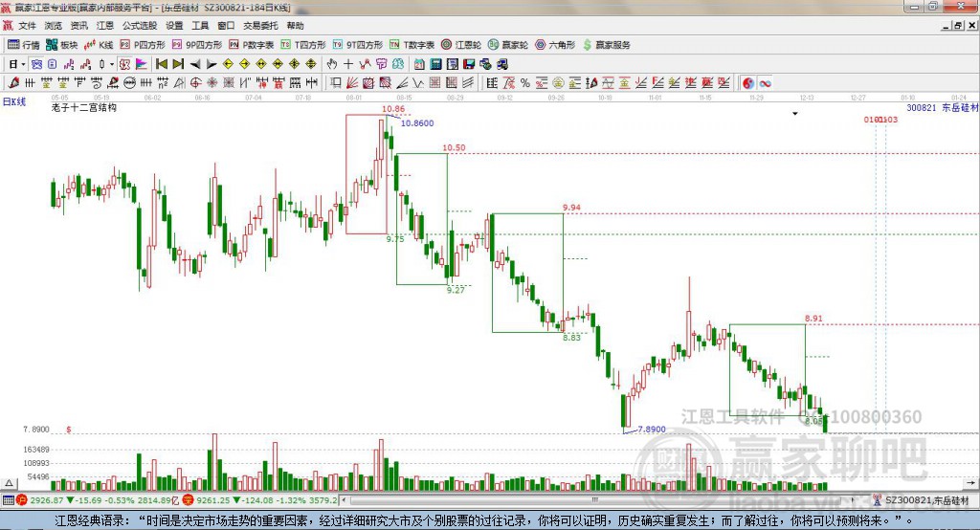Click the grid table icon in bottom-left status bar
Image resolution: width=980 pixels, height=530 pixels.
pyautogui.click(x=8, y=500)
